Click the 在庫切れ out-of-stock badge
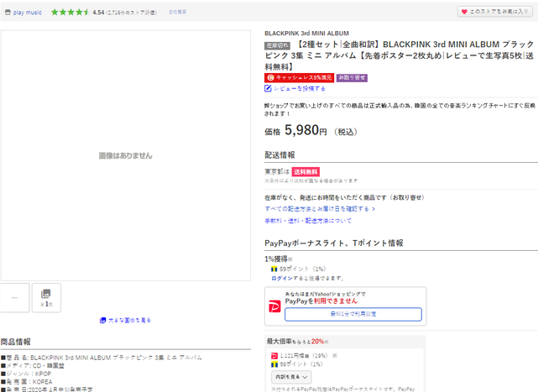The height and width of the screenshot is (392, 554). pos(277,45)
